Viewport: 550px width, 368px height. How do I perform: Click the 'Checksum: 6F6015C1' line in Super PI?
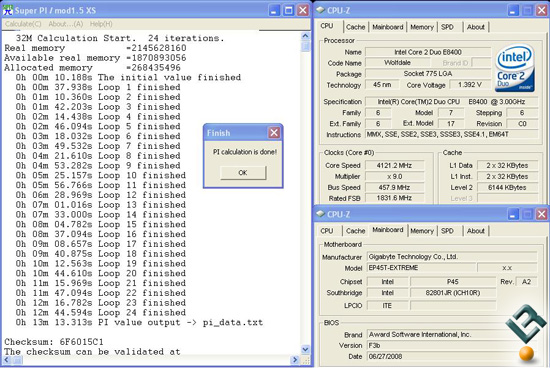(x=54, y=342)
